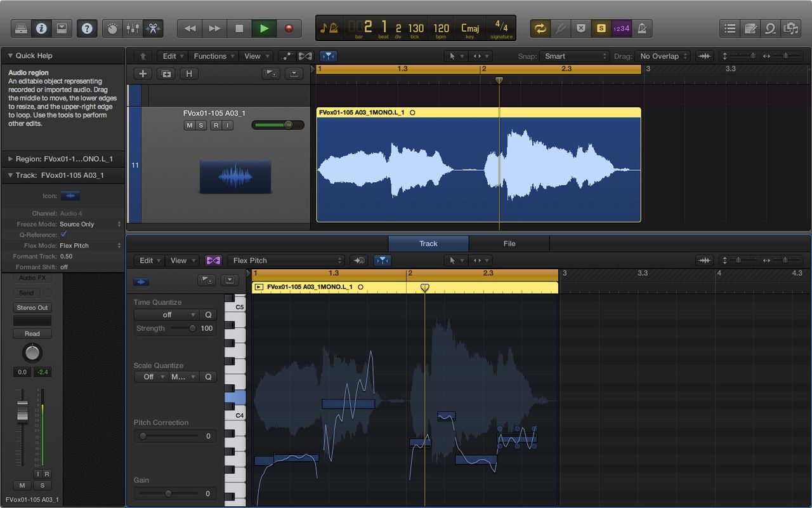Open Time Quantize value dropdown
The width and height of the screenshot is (812, 508).
click(x=167, y=314)
